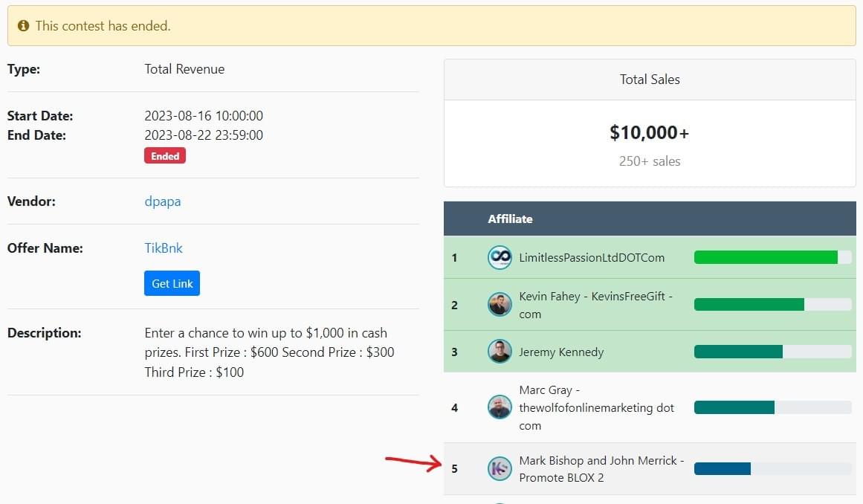Click the info icon in contest ended banner
This screenshot has height=504, width=863.
coord(23,26)
